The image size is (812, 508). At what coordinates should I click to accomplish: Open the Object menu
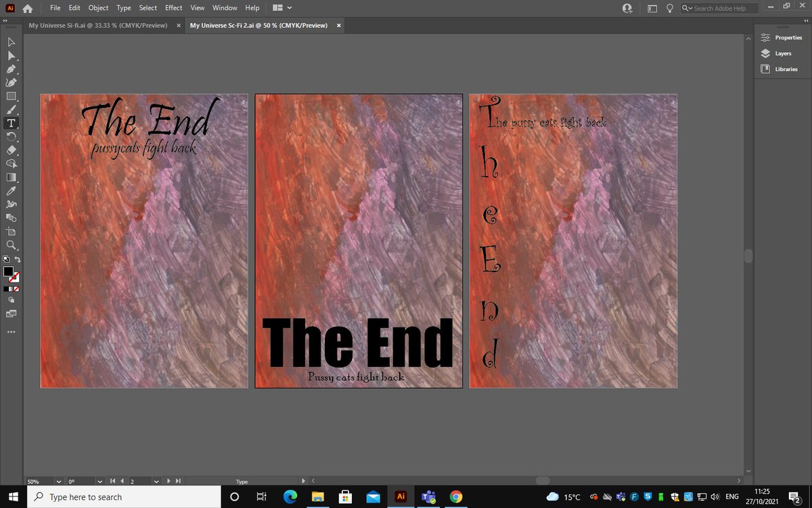(x=98, y=8)
